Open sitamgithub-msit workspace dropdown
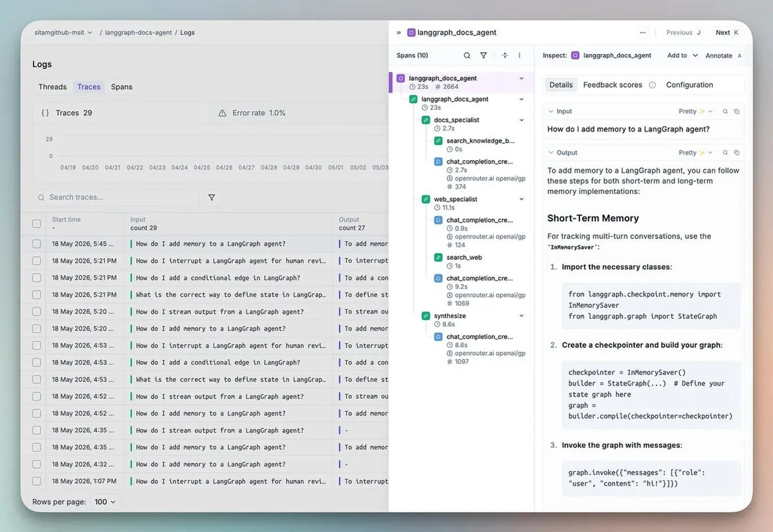The width and height of the screenshot is (773, 532). point(63,33)
